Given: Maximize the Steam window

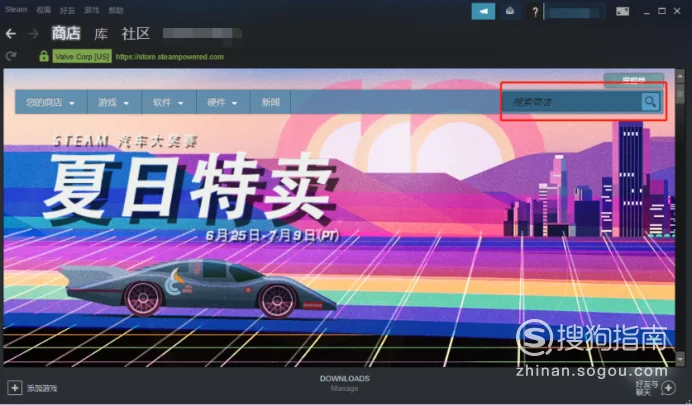Looking at the screenshot, I should tap(662, 11).
